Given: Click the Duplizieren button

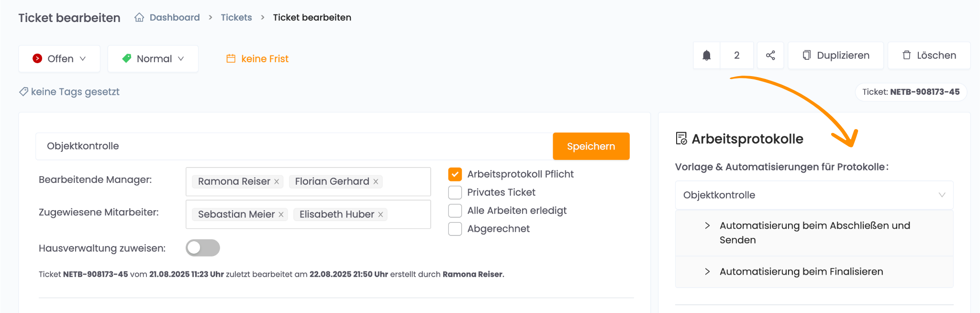Looking at the screenshot, I should pos(835,56).
